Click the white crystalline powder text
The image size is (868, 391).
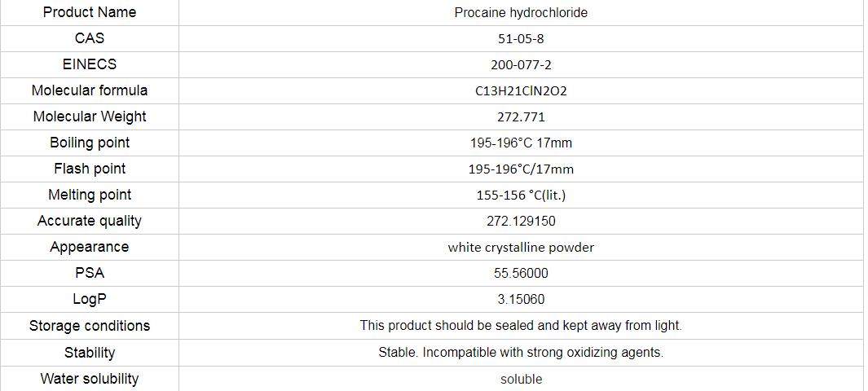tap(521, 247)
